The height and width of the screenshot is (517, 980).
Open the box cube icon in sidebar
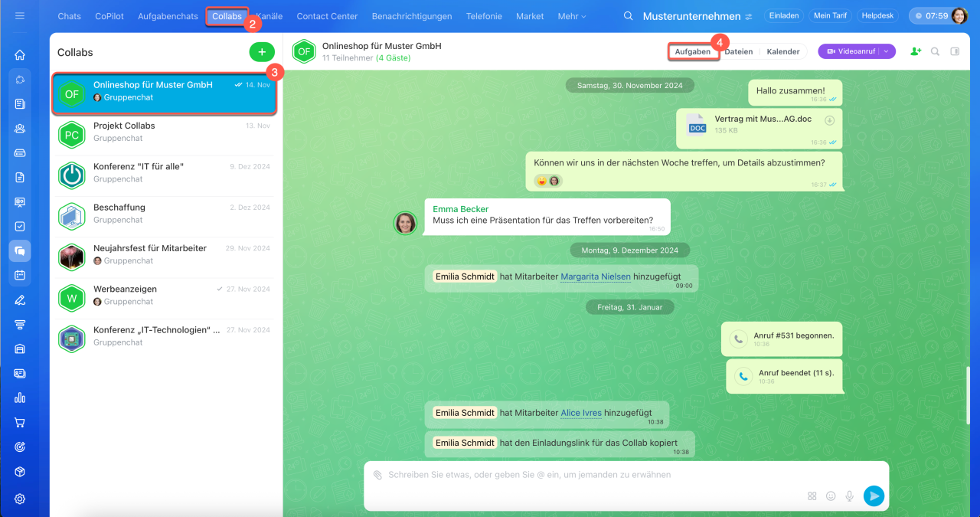point(20,472)
